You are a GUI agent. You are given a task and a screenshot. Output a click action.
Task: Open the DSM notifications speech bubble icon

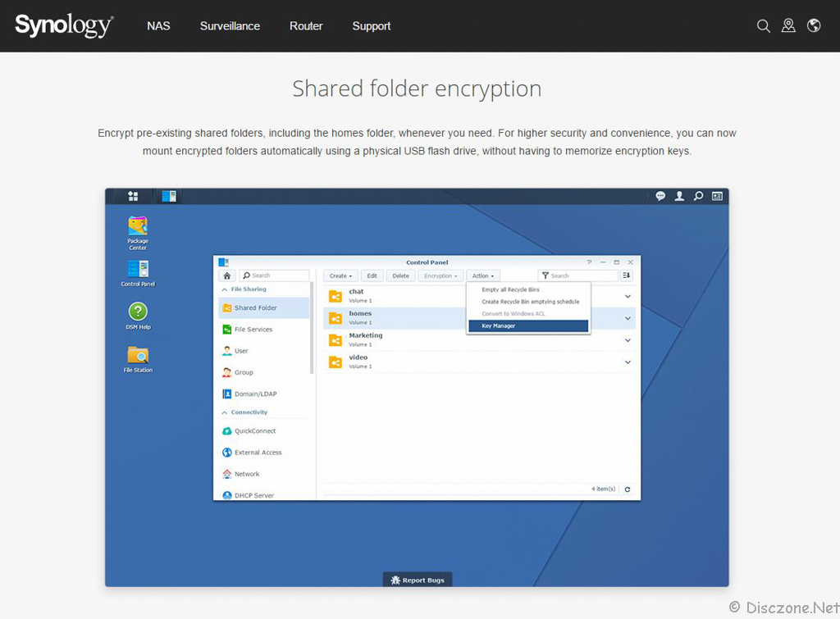pyautogui.click(x=660, y=196)
